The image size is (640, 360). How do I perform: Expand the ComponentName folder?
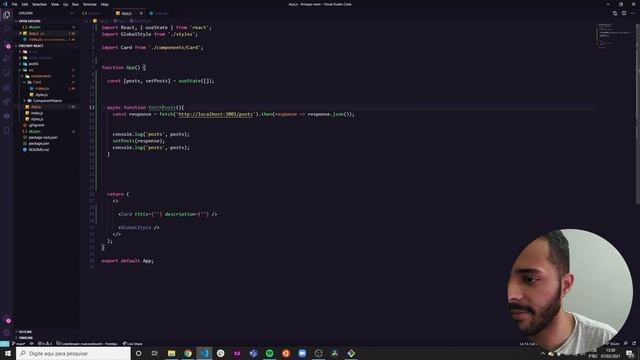pos(47,101)
